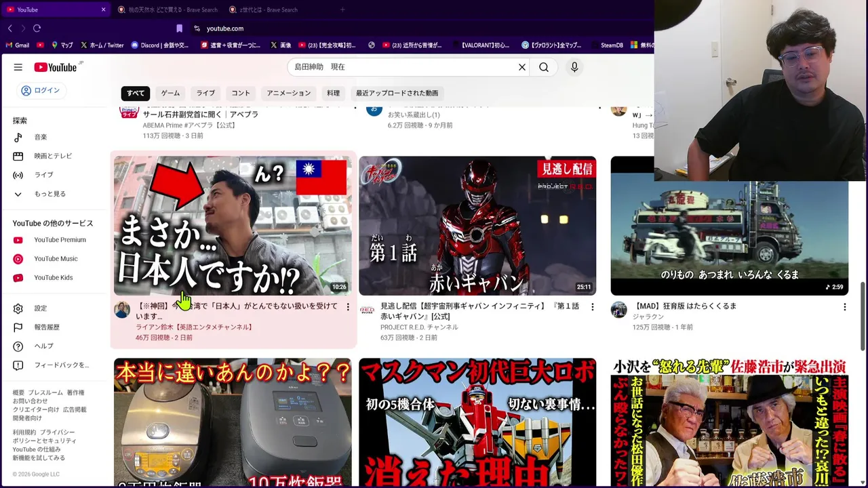
Task: Open the YouTube hamburger guide menu
Action: click(x=18, y=67)
